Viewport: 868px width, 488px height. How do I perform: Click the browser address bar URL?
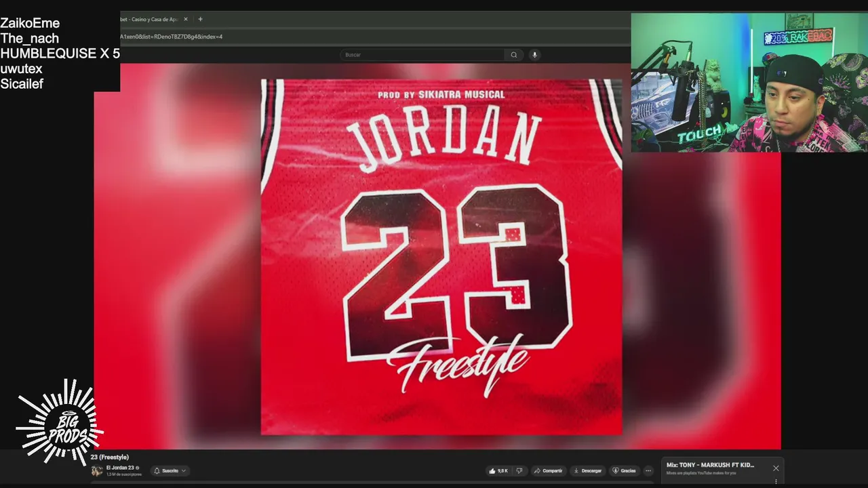click(x=171, y=37)
